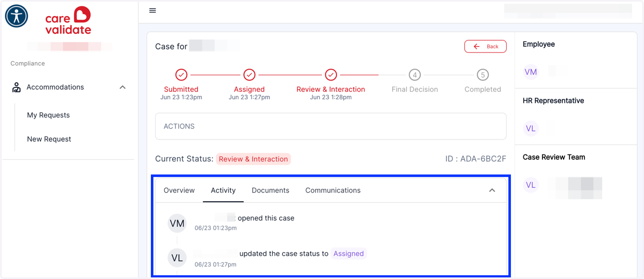Viewport: 644px width, 279px height.
Task: Click the Completed step label
Action: (483, 90)
